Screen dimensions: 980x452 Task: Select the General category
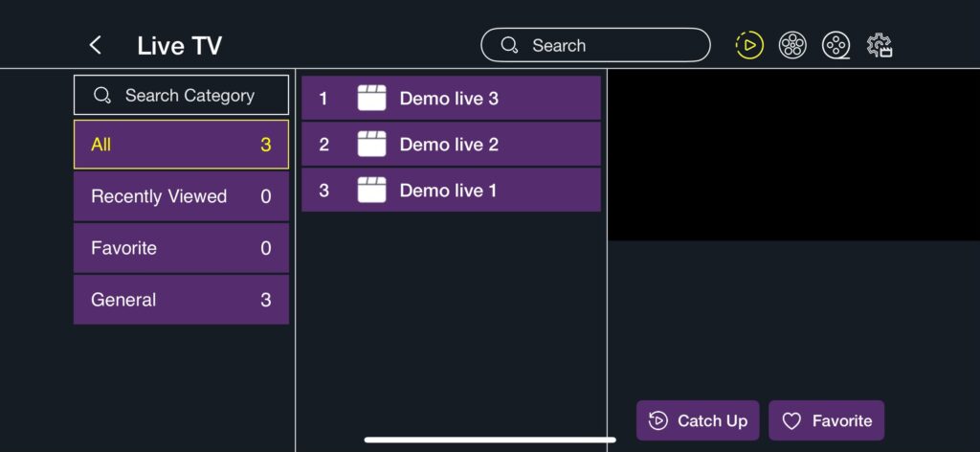click(x=181, y=300)
